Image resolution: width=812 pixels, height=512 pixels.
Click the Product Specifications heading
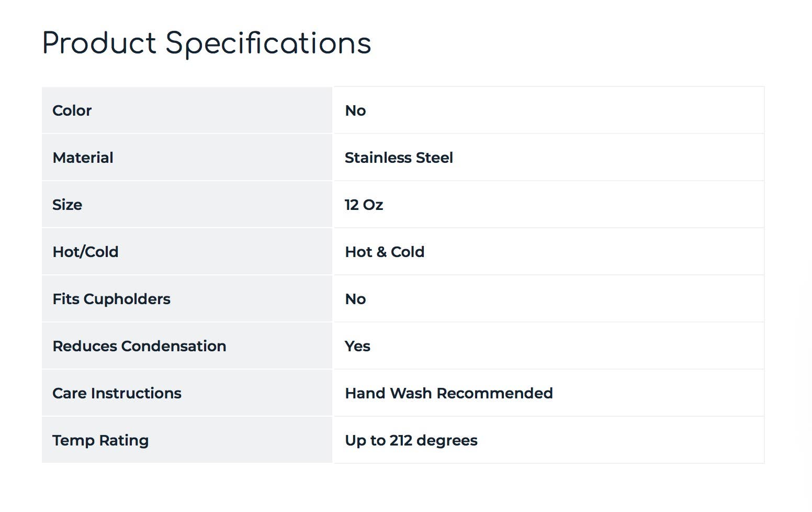pyautogui.click(x=206, y=43)
